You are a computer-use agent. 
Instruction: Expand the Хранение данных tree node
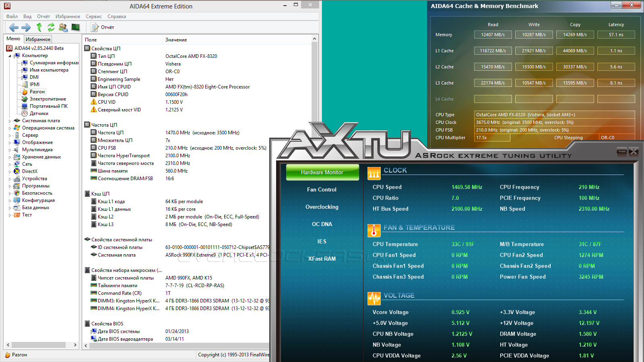pos(10,157)
